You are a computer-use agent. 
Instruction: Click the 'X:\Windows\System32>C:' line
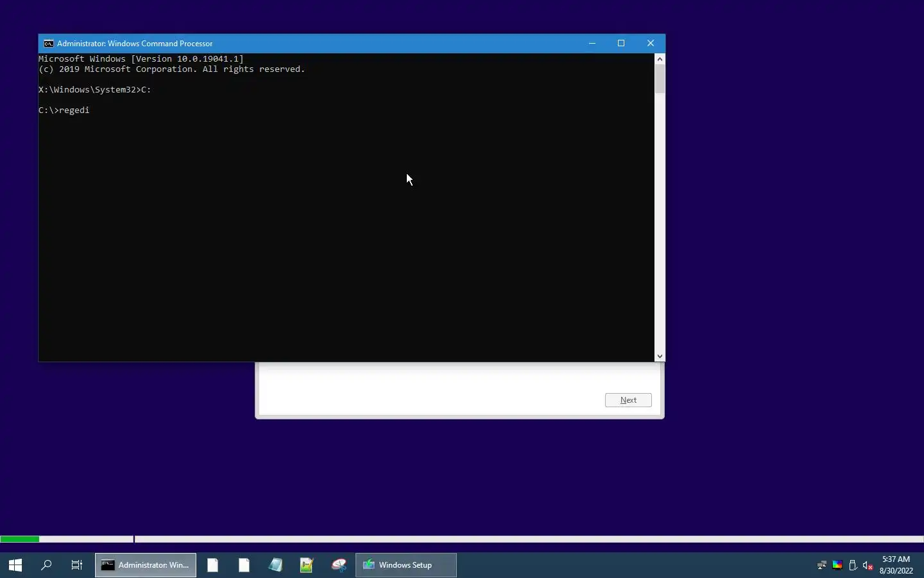[95, 90]
